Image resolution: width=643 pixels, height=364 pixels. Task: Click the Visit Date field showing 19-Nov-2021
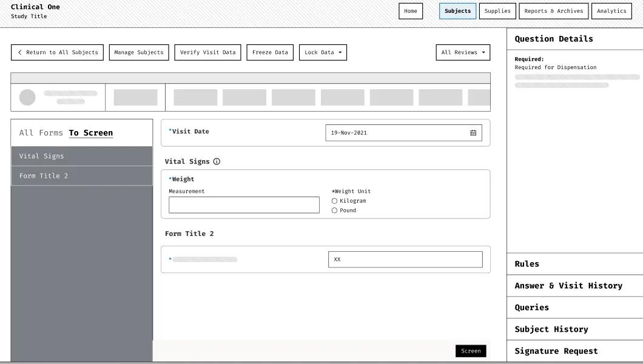tap(403, 133)
